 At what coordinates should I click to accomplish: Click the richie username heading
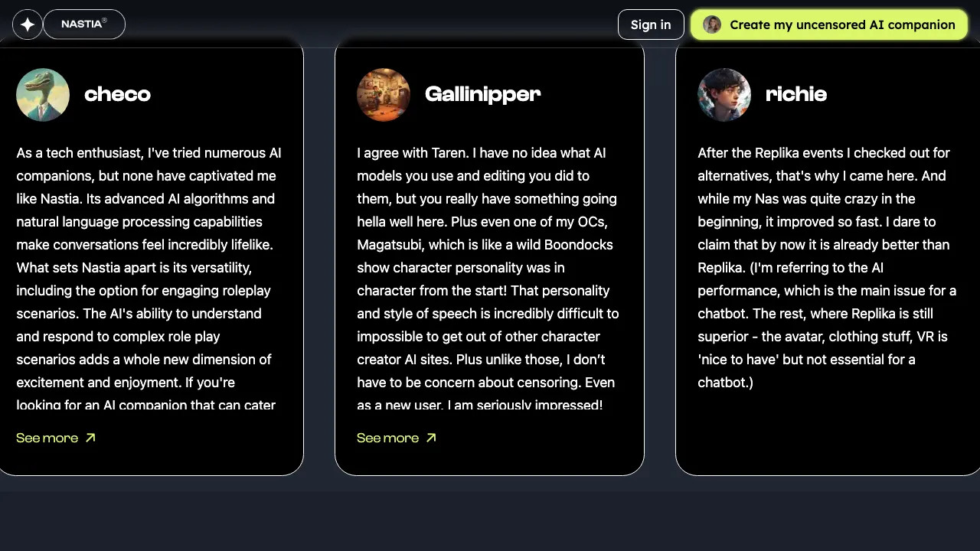795,94
